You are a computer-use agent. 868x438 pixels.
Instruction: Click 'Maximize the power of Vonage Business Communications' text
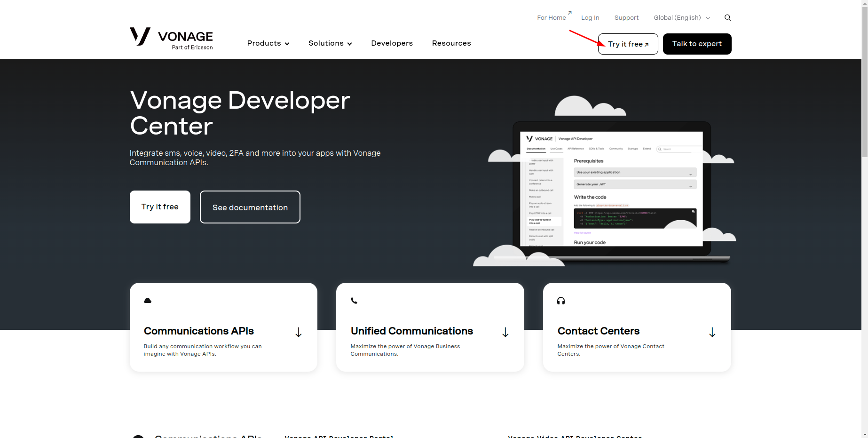pos(405,350)
